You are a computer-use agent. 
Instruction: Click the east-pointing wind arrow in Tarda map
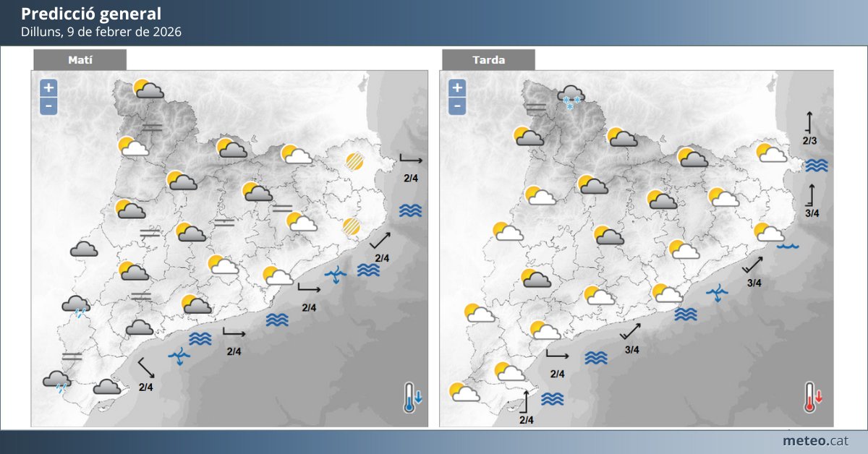click(x=557, y=355)
